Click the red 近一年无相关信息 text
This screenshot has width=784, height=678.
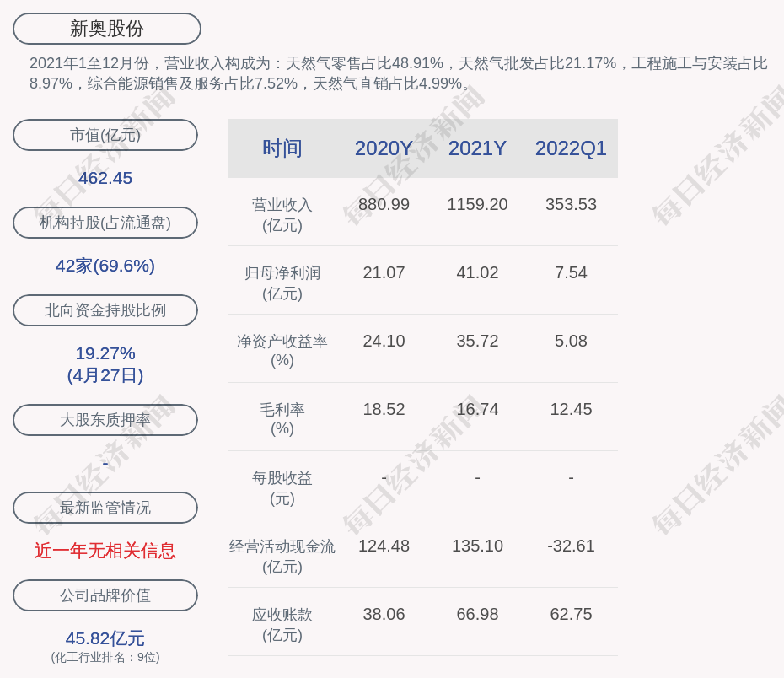point(105,551)
